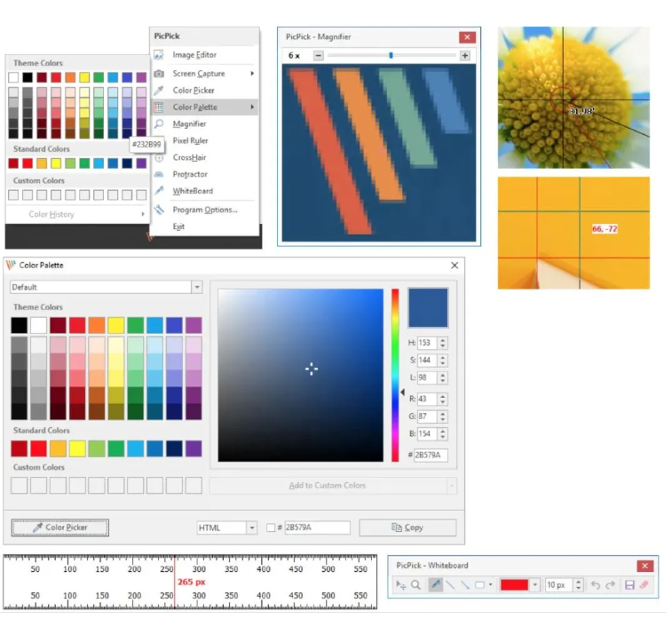
Task: Open the HTML format dropdown
Action: [x=255, y=532]
